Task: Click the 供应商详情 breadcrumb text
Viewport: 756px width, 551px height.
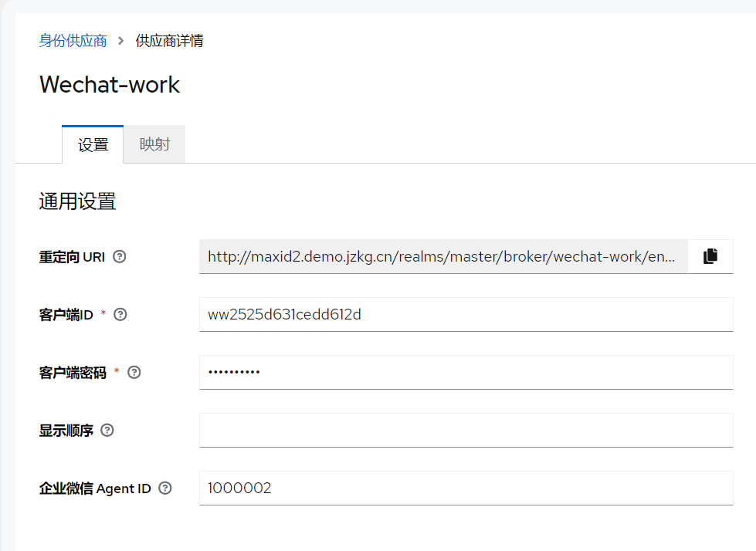Action: [169, 40]
